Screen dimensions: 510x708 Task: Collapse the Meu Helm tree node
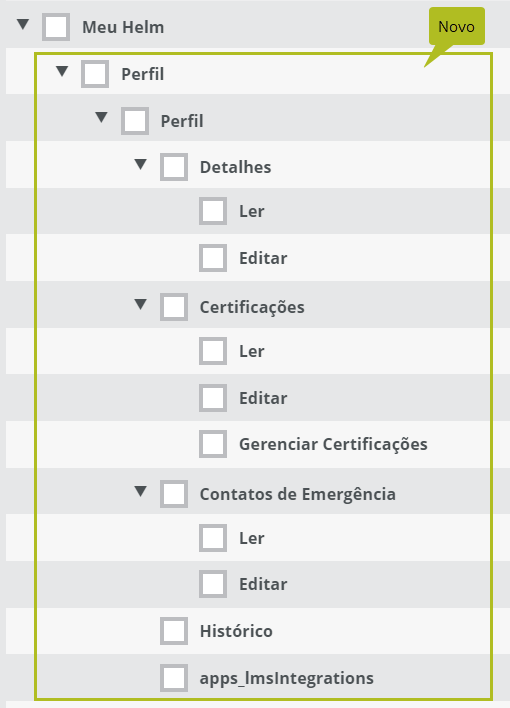(x=23, y=24)
